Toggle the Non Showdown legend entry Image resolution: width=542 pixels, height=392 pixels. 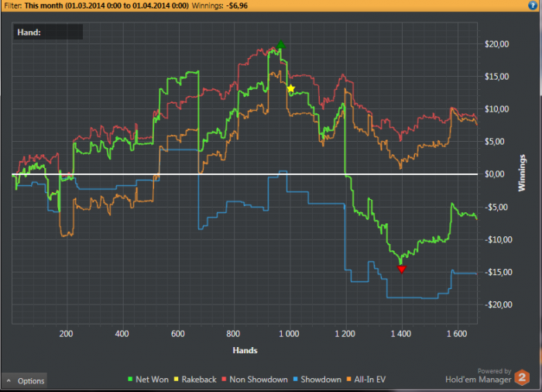(x=255, y=380)
